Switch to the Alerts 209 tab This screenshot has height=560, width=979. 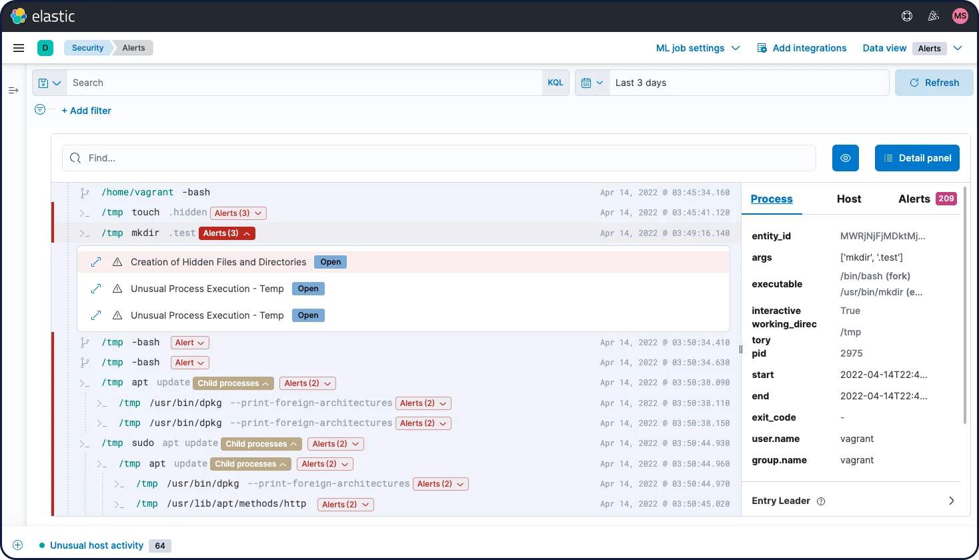point(928,199)
